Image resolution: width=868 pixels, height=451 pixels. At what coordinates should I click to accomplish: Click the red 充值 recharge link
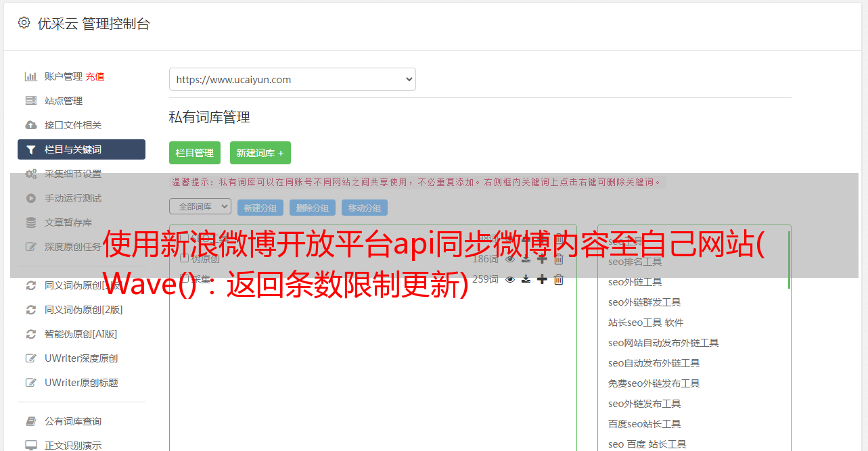point(95,76)
